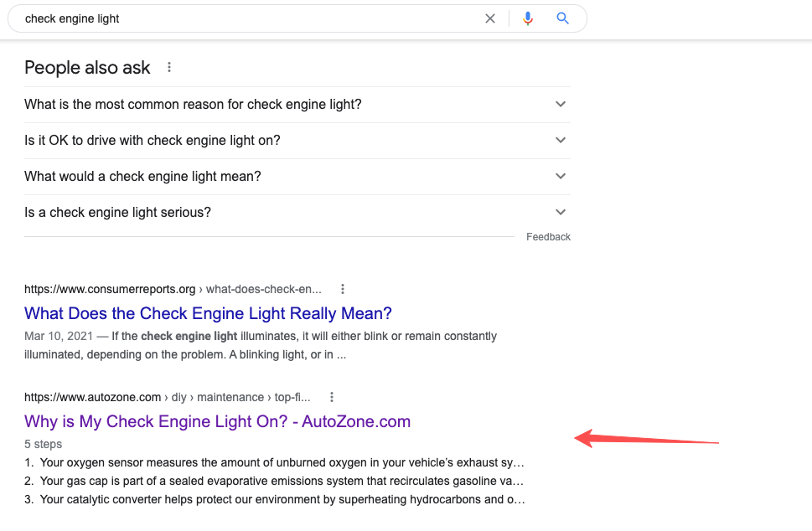Click inside the search input field
Viewport: 812px width, 531px height.
click(251, 18)
